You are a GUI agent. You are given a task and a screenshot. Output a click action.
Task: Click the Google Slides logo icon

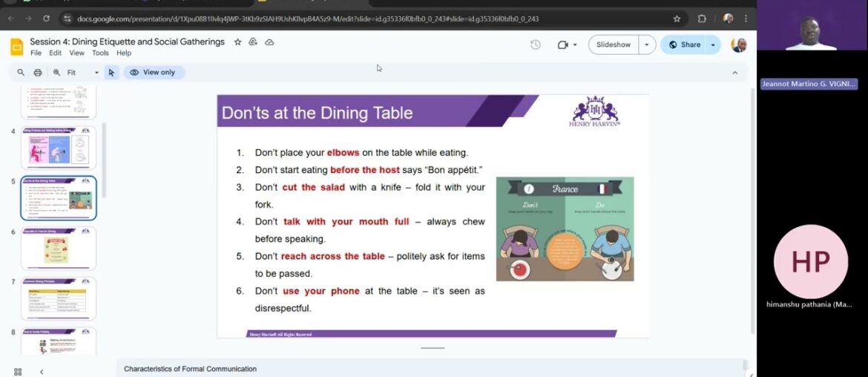(16, 47)
